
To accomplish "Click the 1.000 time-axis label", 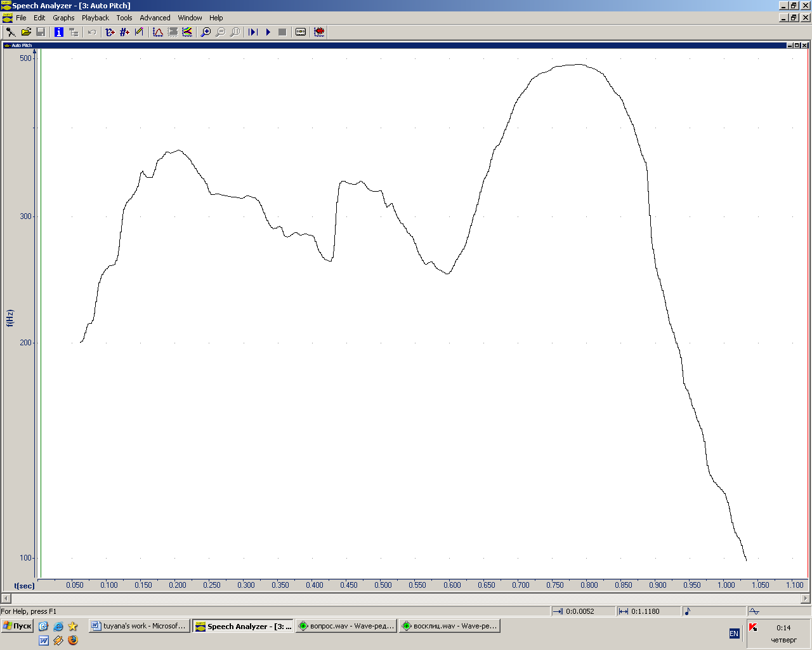I will (x=726, y=585).
